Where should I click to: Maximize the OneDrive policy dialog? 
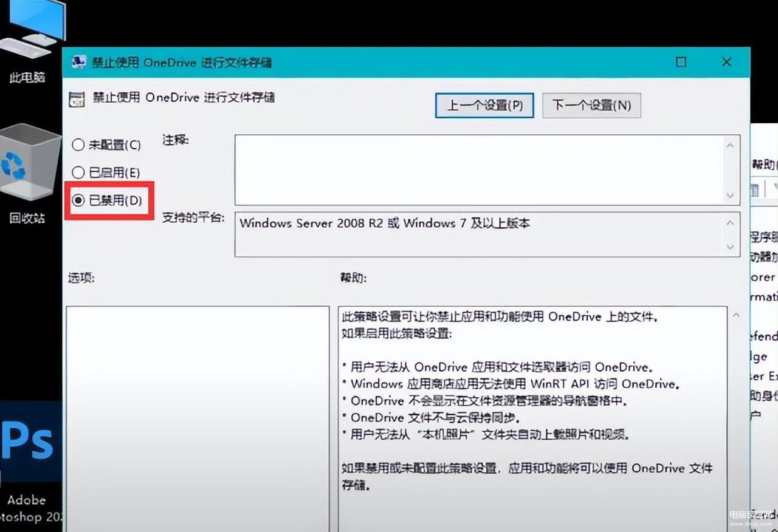[x=681, y=62]
